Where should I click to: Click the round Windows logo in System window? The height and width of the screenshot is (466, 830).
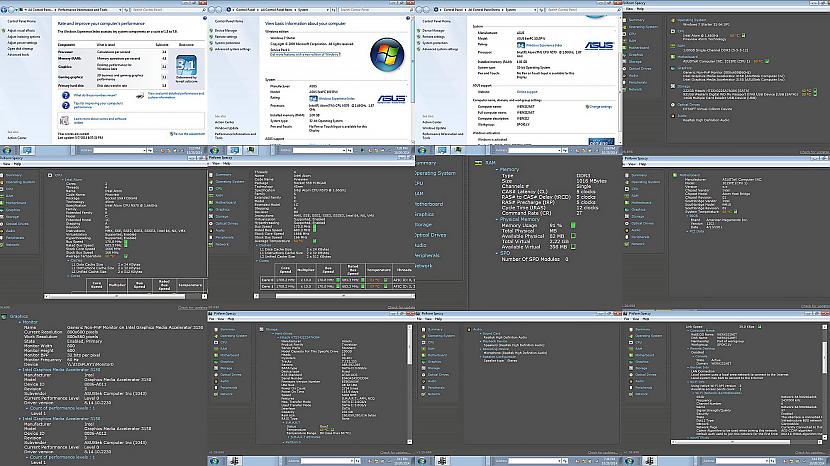point(387,55)
